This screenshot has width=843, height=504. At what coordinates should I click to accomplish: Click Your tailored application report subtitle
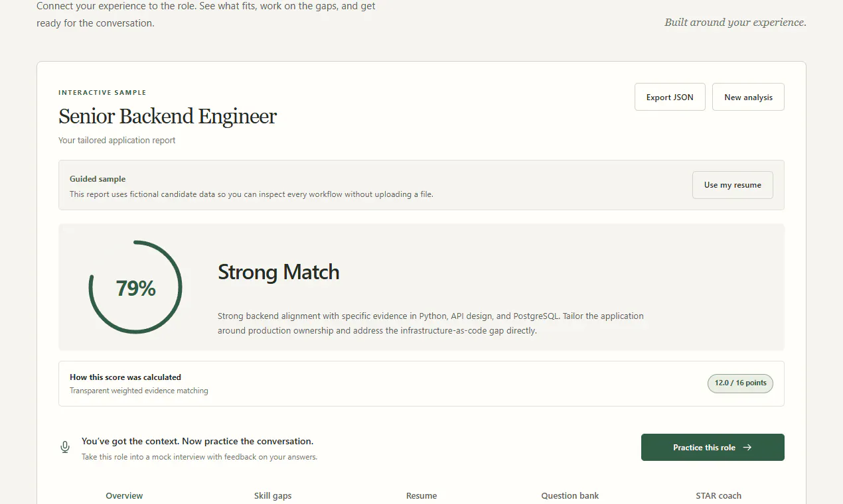117,141
